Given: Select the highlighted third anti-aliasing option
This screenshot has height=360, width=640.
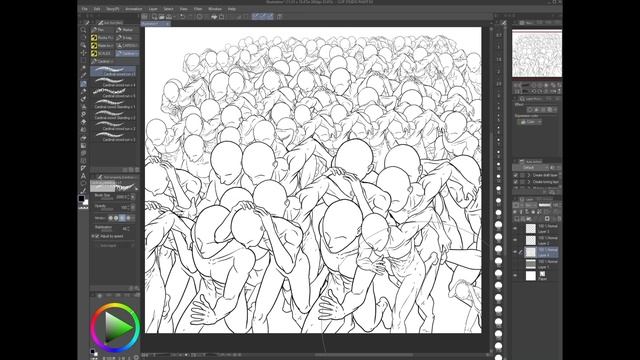Looking at the screenshot, I should 122,218.
